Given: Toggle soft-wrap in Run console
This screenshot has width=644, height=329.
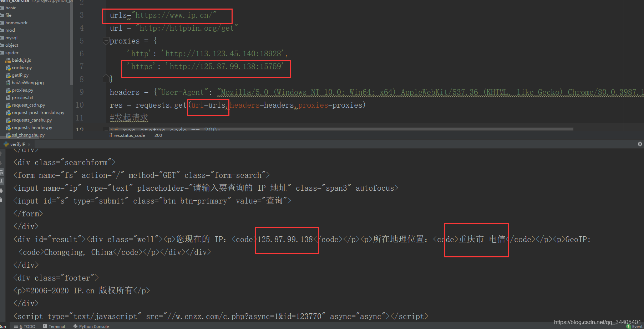Looking at the screenshot, I should 1,172.
